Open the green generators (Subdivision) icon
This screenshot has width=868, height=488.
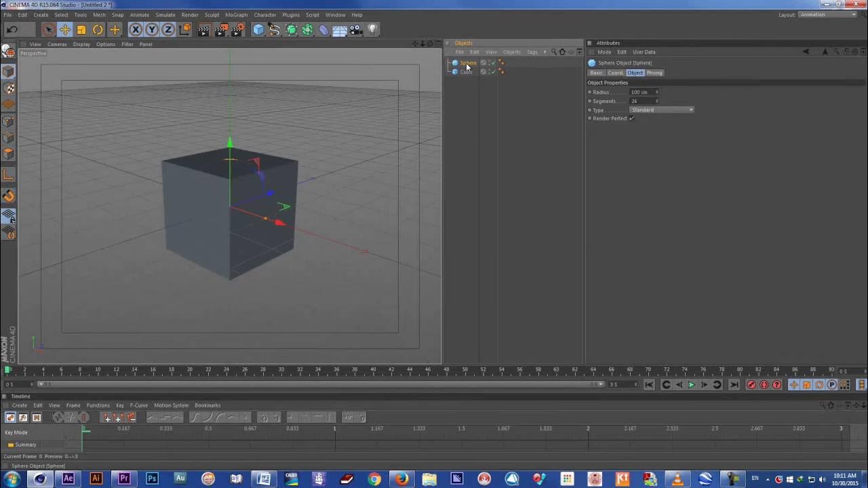tap(291, 29)
